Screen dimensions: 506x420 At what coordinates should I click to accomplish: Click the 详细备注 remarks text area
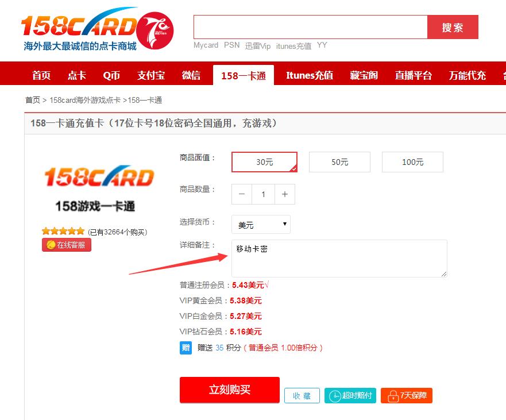click(x=339, y=259)
